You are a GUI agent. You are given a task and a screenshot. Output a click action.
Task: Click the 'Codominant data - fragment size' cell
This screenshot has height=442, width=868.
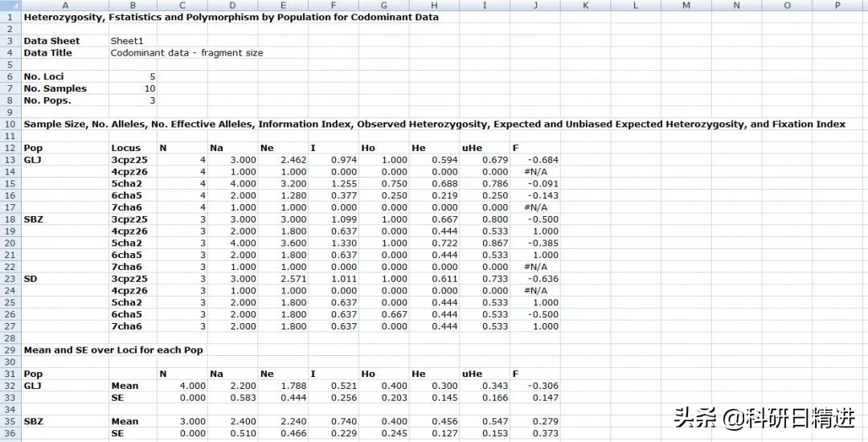click(x=186, y=53)
